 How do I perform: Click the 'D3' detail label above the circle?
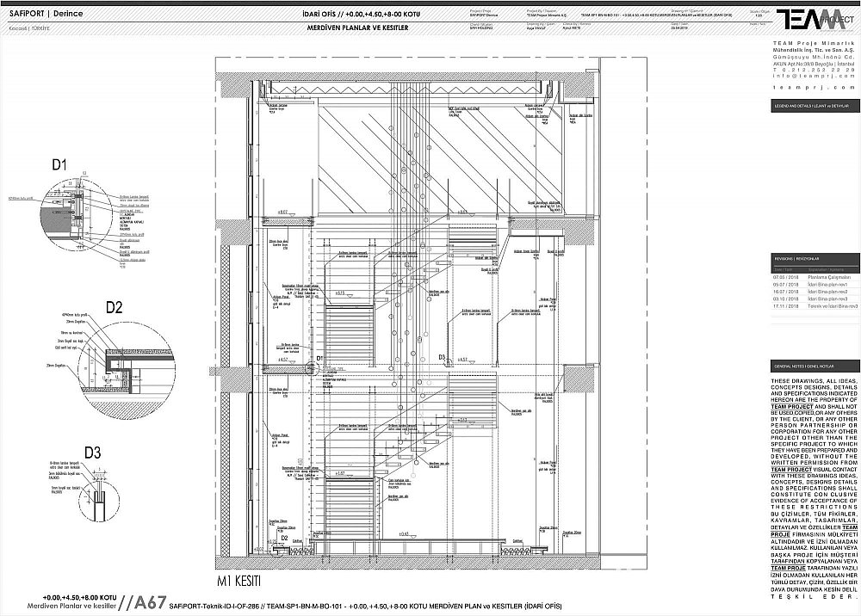point(93,453)
